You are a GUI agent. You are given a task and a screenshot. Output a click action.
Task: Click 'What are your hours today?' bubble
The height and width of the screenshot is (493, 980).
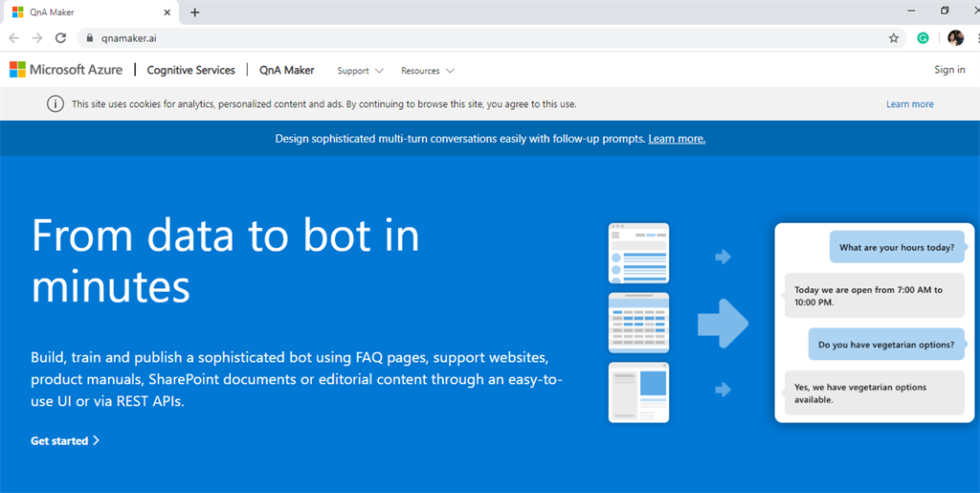pos(897,247)
